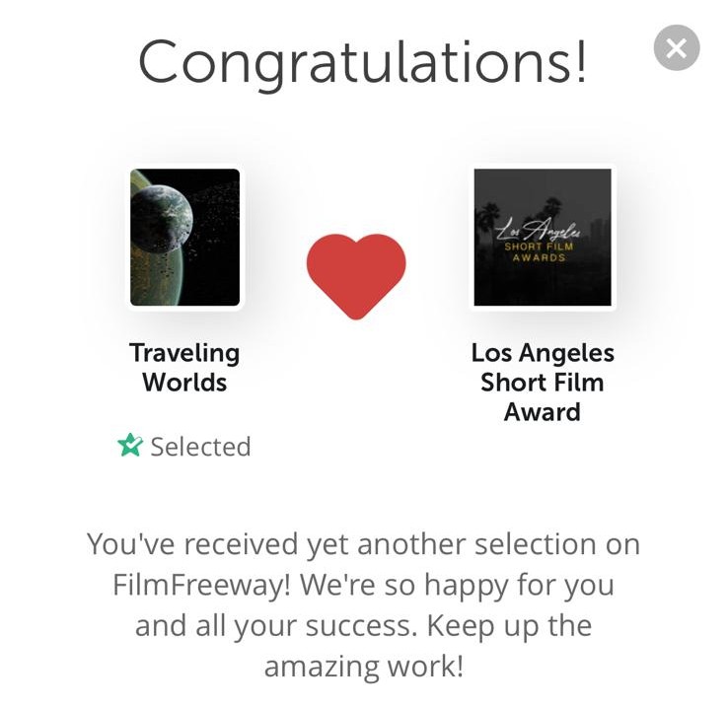Image resolution: width=728 pixels, height=706 pixels.
Task: Click the word "Worlds" under the poster
Action: (x=184, y=382)
